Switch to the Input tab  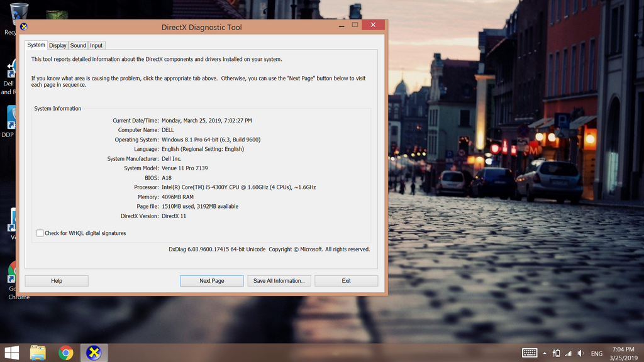point(96,45)
